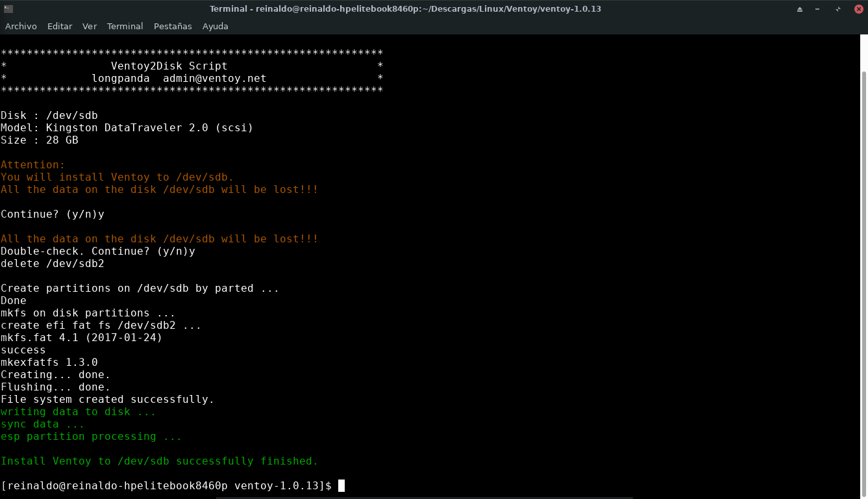Viewport: 868px width, 499px height.
Task: Click the 'Disk : /dev/sdb' line
Action: click(x=49, y=115)
